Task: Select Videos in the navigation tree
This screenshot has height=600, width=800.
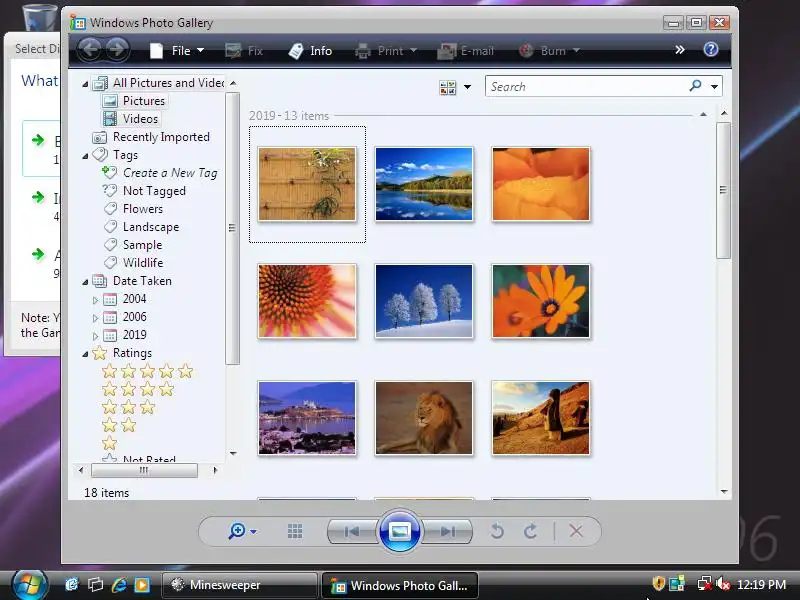Action: coord(131,119)
